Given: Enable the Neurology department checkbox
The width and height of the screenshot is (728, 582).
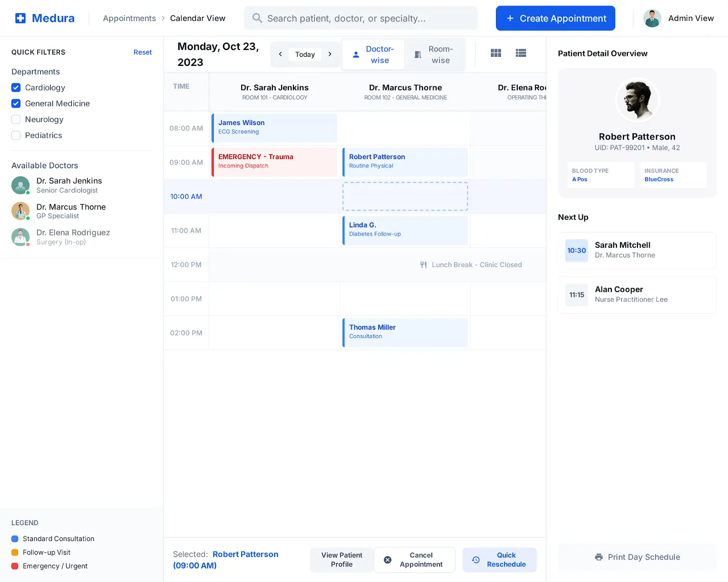Looking at the screenshot, I should 16,120.
